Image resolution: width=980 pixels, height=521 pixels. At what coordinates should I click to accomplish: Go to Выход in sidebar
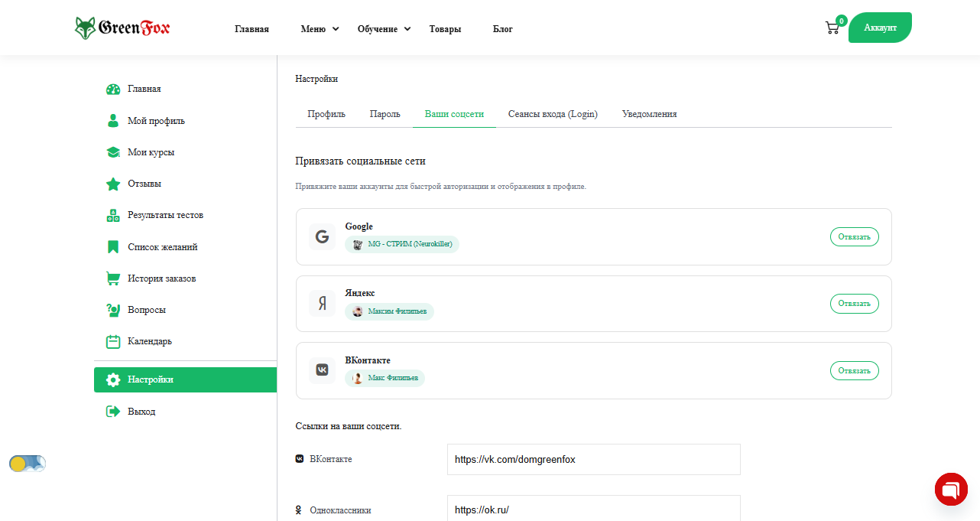tap(141, 412)
